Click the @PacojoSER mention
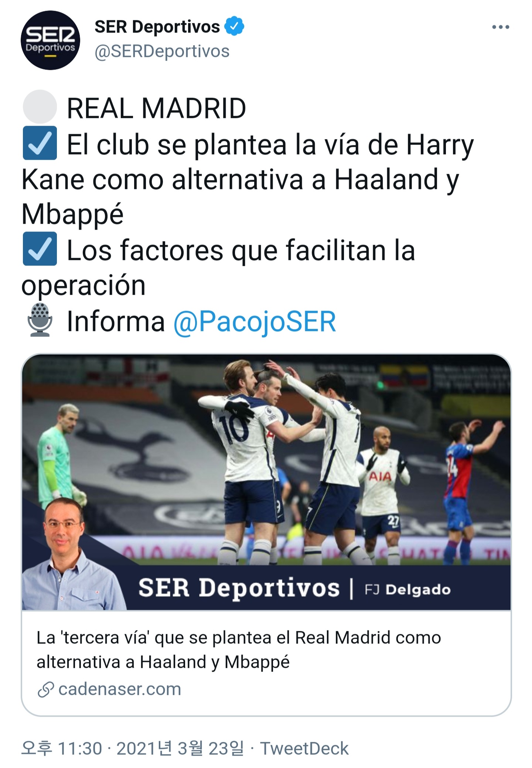Viewport: 532px width, 768px height. [255, 321]
